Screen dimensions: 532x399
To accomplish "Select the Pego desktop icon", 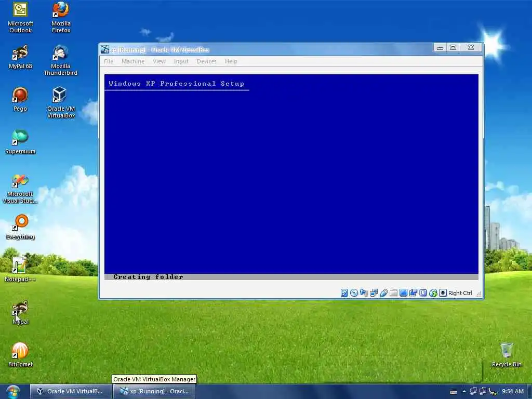I will pyautogui.click(x=20, y=100).
